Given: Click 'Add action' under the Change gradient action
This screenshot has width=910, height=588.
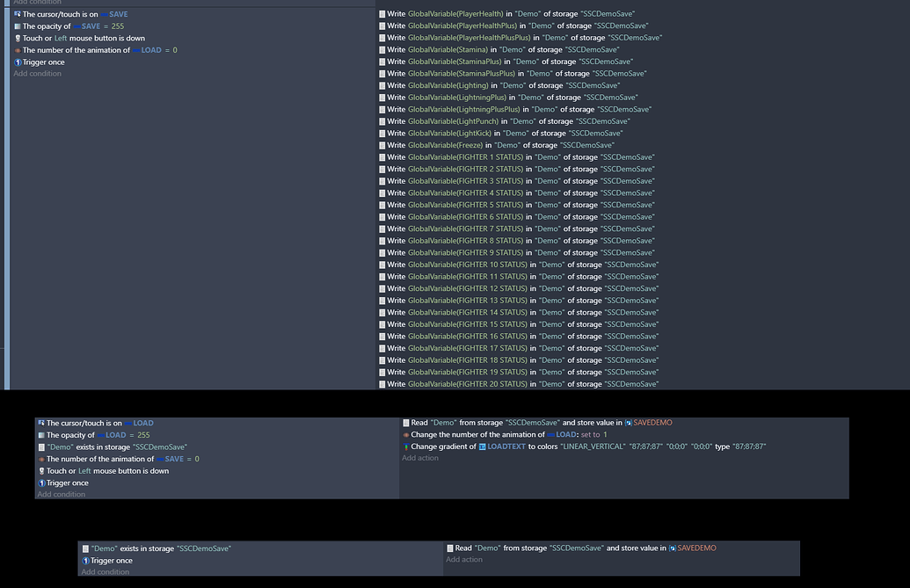Looking at the screenshot, I should [420, 458].
